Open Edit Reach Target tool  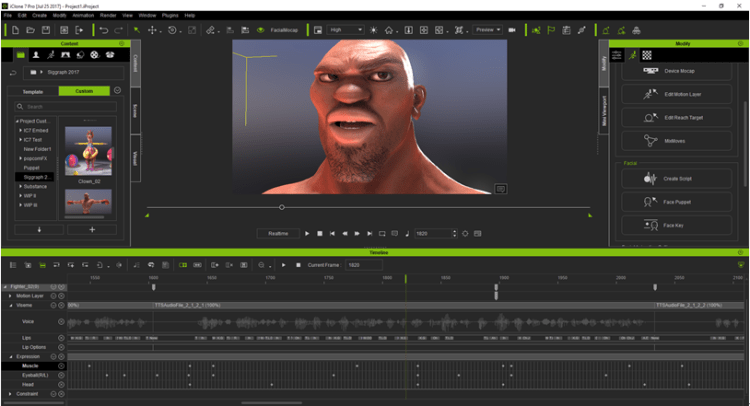tap(676, 118)
